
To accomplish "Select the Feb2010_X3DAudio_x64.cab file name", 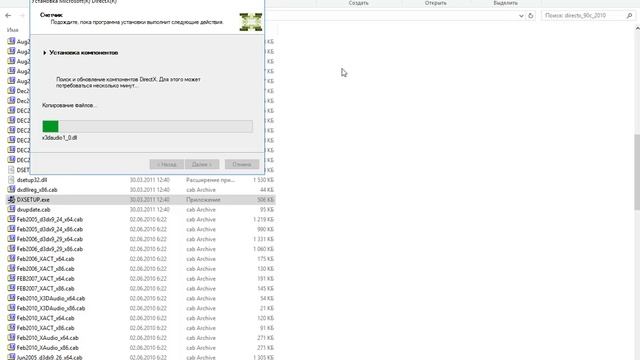I will (51, 298).
